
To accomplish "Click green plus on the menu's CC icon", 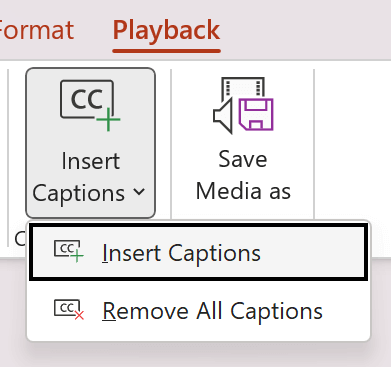I will (77, 257).
